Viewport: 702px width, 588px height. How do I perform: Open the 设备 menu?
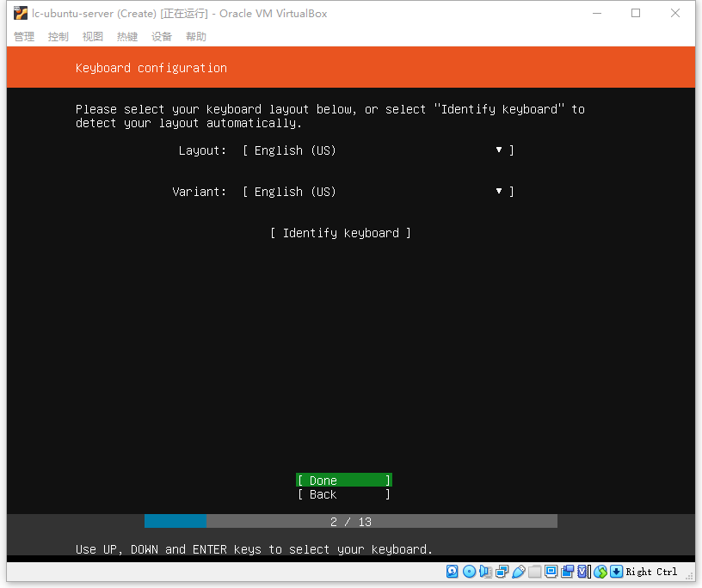point(162,37)
